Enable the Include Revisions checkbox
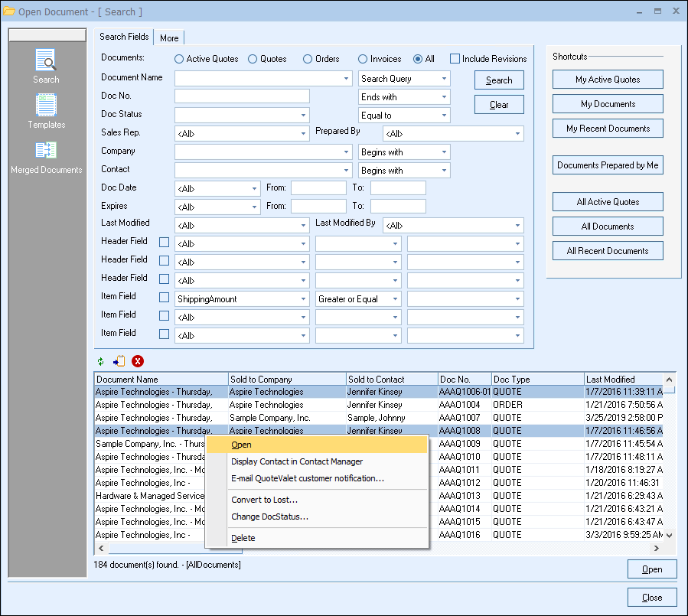 coord(455,59)
